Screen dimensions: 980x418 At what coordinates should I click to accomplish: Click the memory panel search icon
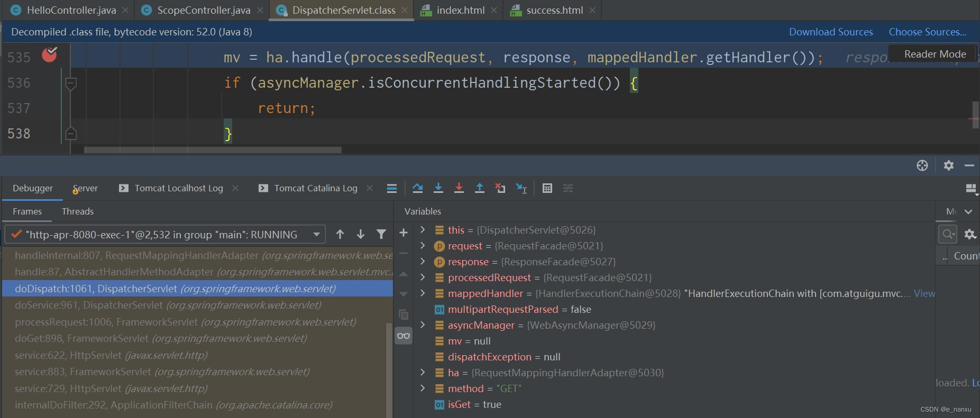(948, 234)
